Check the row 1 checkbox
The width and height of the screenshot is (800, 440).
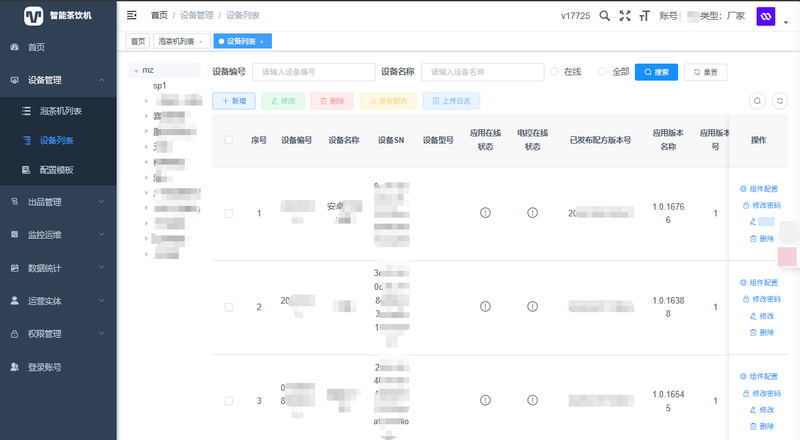point(229,213)
